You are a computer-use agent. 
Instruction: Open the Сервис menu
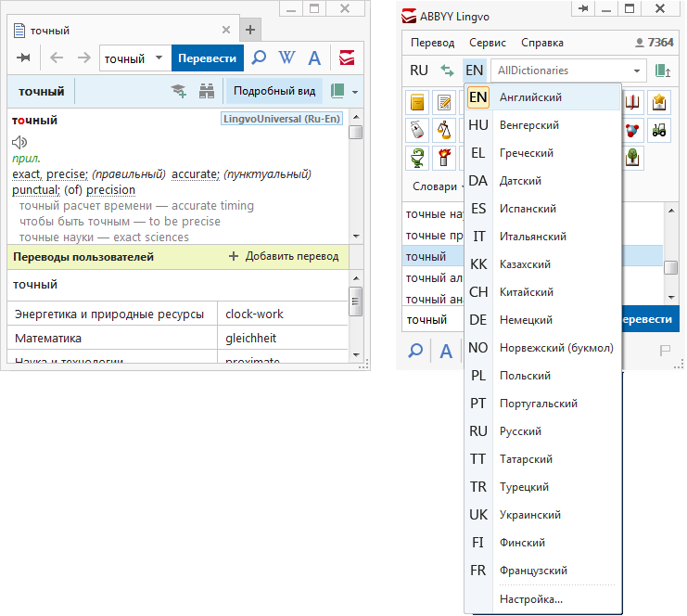click(488, 43)
